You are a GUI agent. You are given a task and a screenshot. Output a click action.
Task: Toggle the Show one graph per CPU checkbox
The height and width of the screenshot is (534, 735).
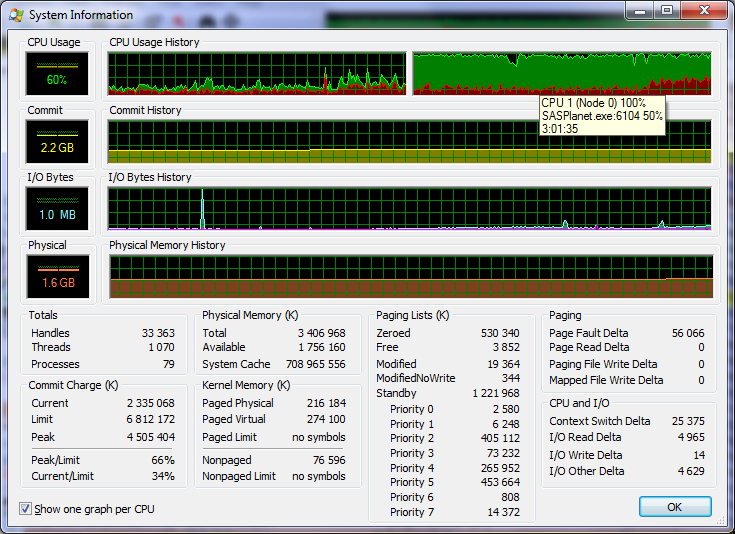click(25, 509)
